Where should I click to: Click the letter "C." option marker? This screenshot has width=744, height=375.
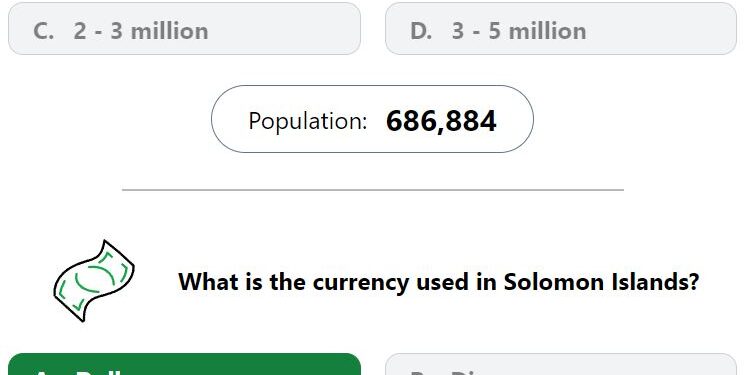[44, 31]
